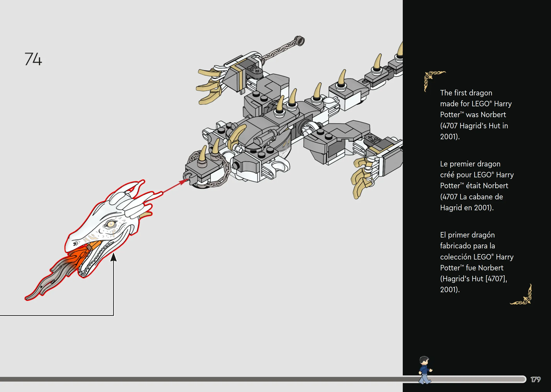The width and height of the screenshot is (551, 392).
Task: Click the walking minifigure progress marker
Action: [425, 370]
